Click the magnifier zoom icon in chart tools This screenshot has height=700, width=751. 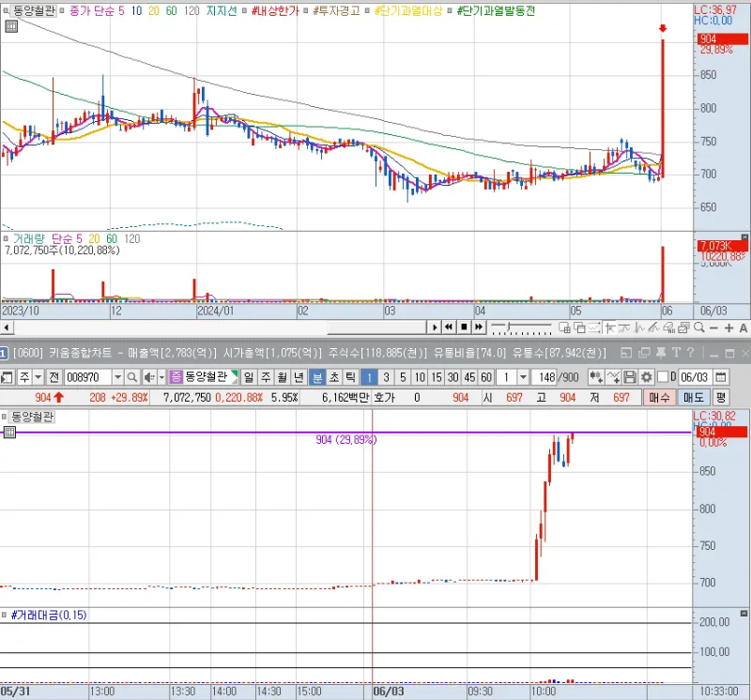698,327
